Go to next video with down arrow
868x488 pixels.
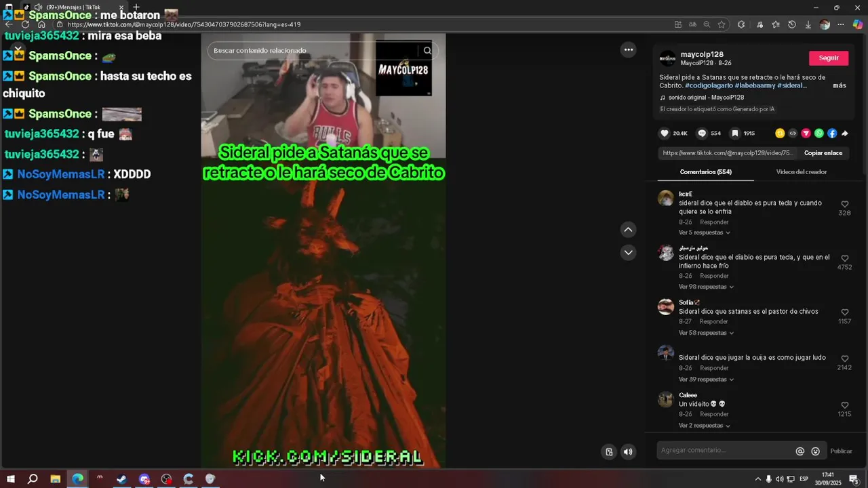point(628,252)
